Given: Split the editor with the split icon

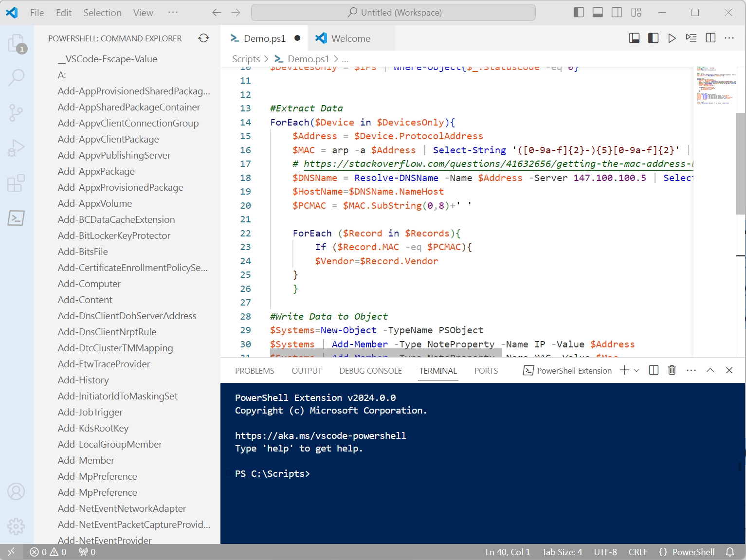Looking at the screenshot, I should 710,37.
